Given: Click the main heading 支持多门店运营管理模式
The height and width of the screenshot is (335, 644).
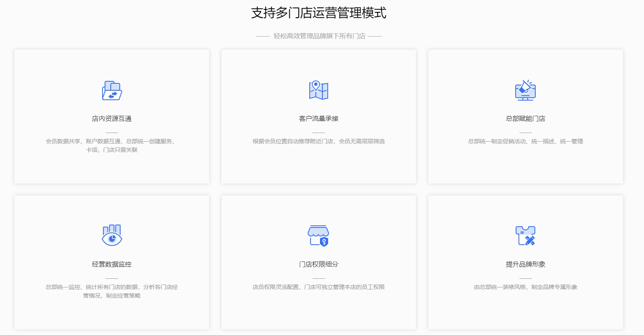Looking at the screenshot, I should tap(319, 13).
